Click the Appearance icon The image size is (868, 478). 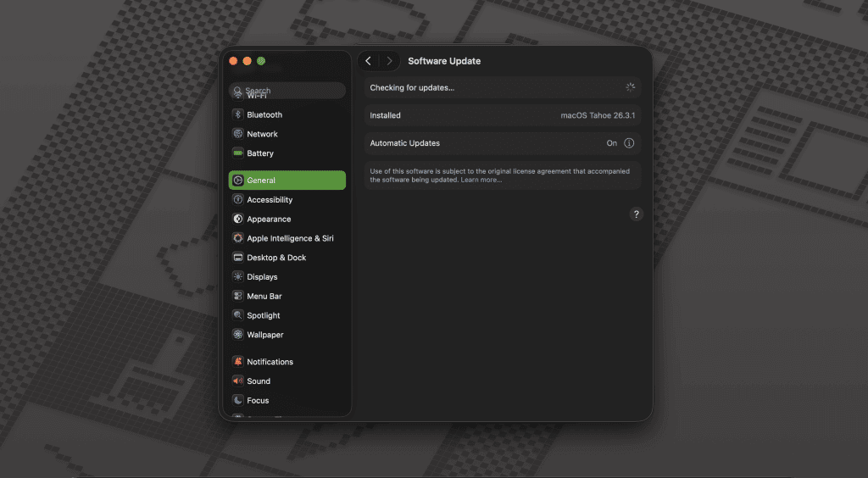238,220
